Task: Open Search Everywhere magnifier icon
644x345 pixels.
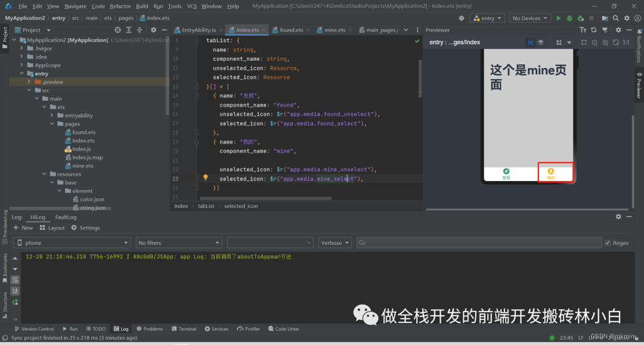Action: point(615,18)
